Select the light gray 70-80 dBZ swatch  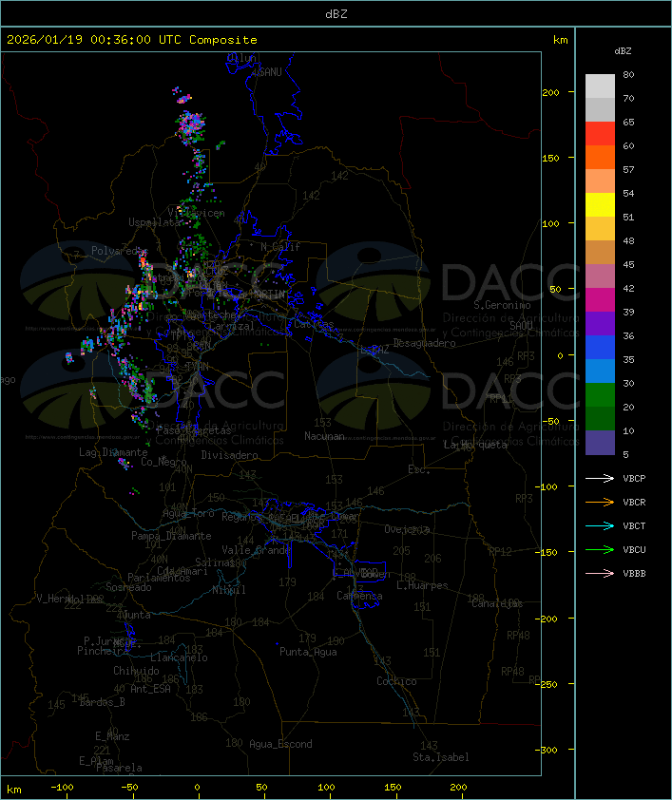coord(600,86)
